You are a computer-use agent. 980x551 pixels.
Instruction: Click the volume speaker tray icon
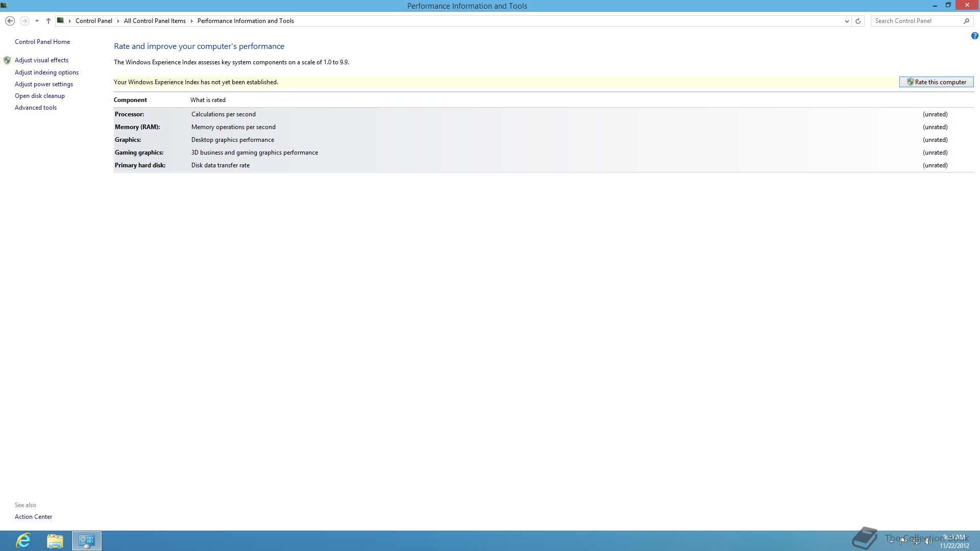[929, 541]
